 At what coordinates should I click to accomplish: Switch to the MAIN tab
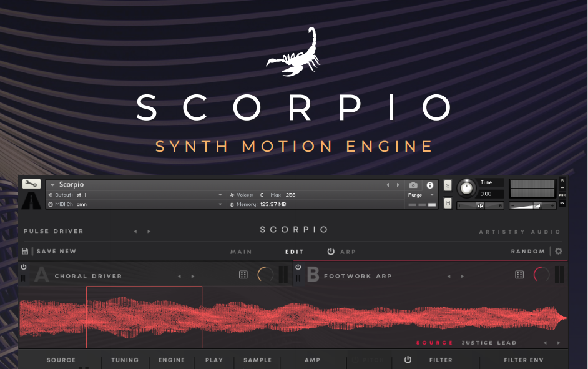tap(241, 252)
